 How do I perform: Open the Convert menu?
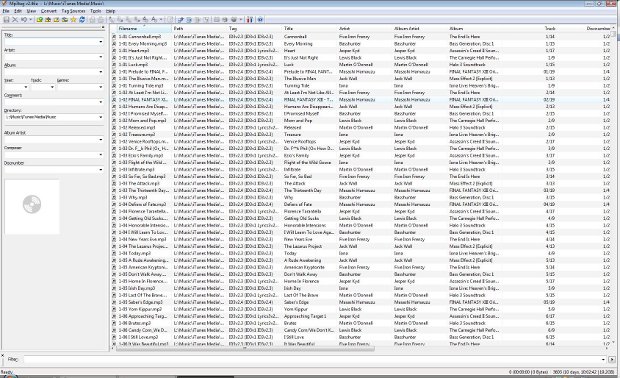coord(49,11)
